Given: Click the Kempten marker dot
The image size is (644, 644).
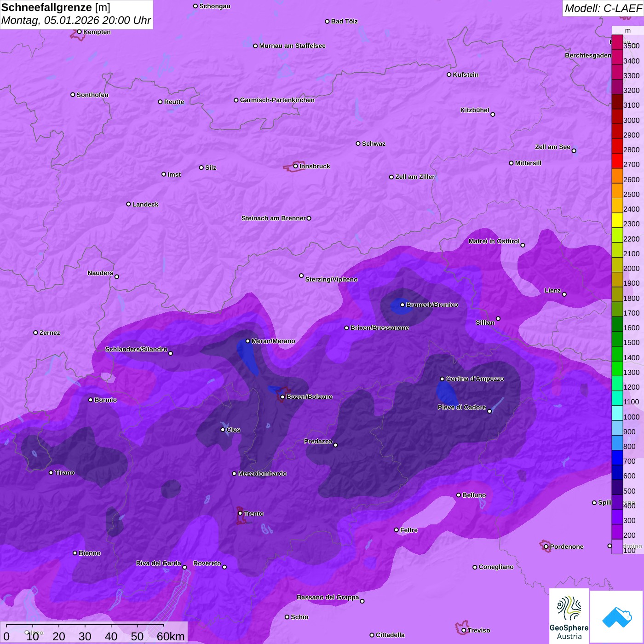Looking at the screenshot, I should (79, 32).
